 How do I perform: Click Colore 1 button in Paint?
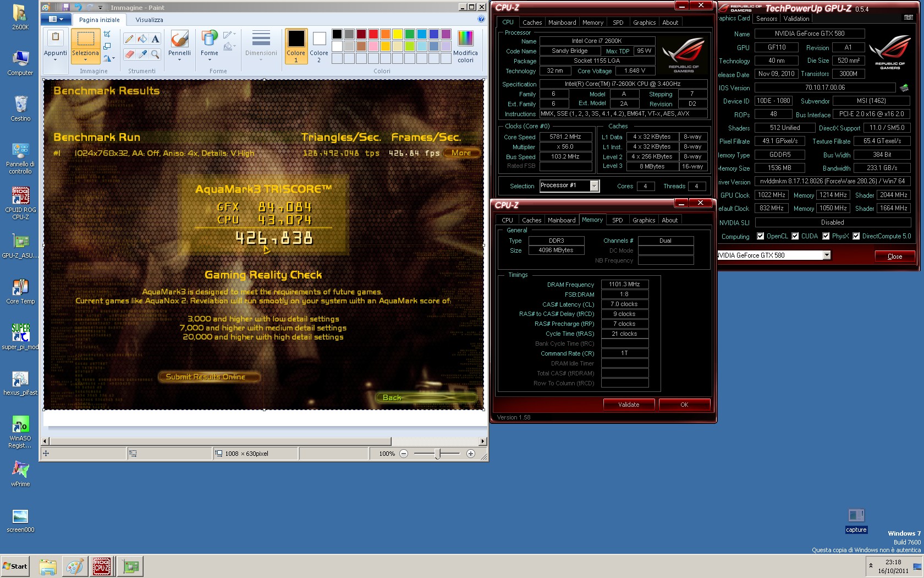pos(296,46)
